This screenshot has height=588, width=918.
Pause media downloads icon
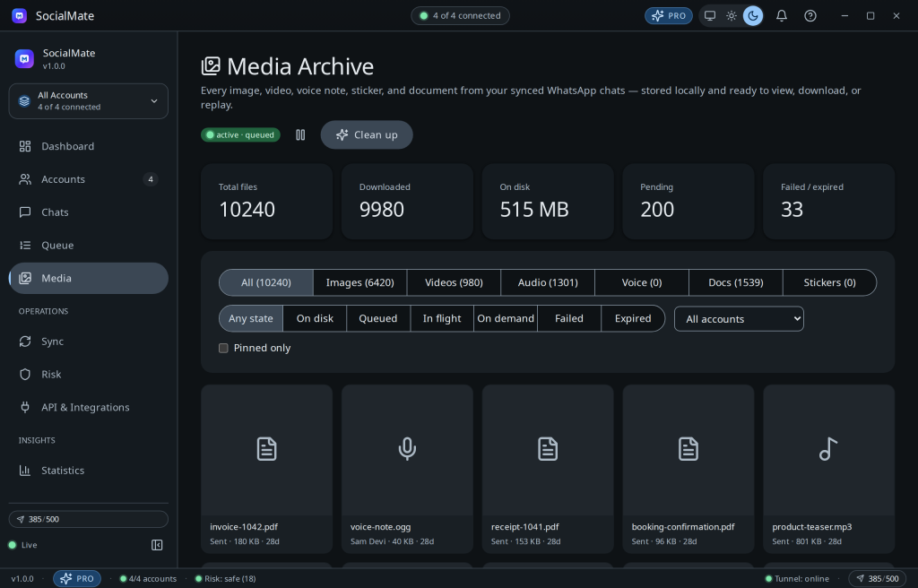[x=300, y=134]
